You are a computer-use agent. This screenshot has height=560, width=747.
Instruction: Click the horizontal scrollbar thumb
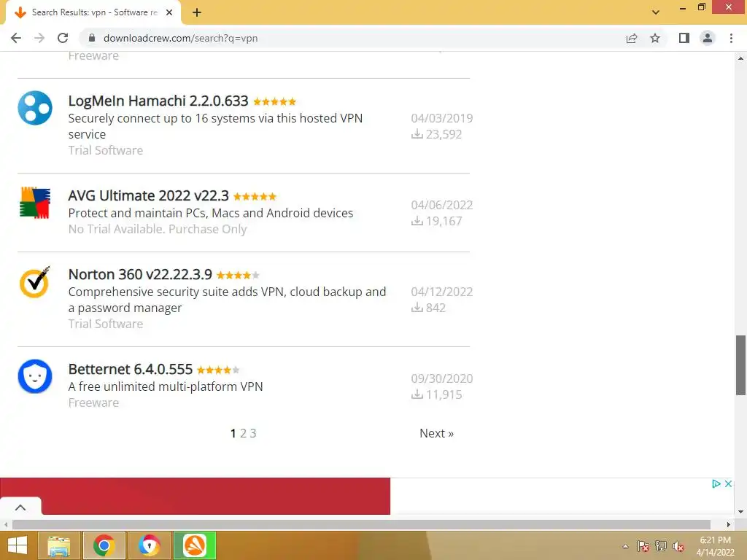361,524
